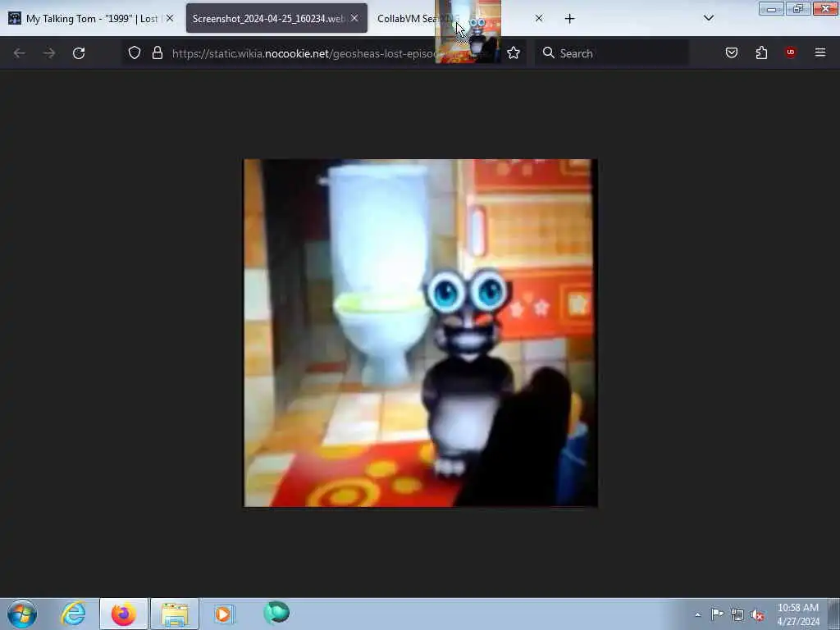Click the Talking Tom bathroom image
Screen dimensions: 840x630
(x=421, y=333)
